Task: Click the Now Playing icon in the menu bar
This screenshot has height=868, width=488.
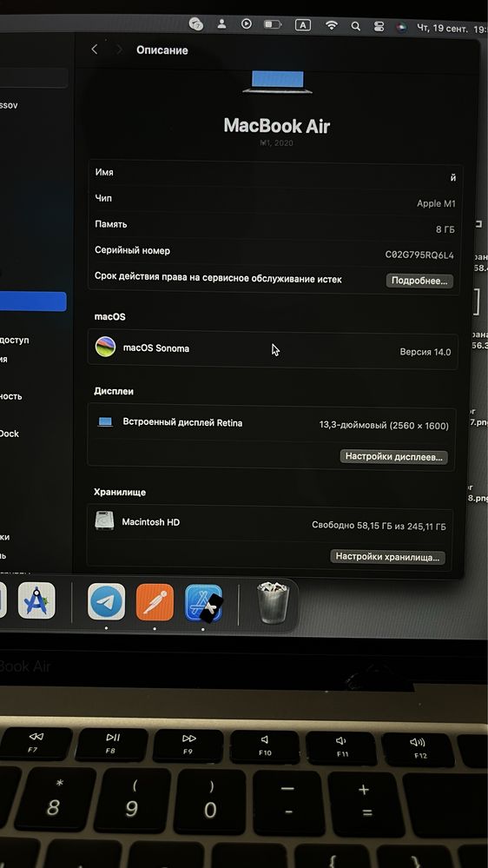Action: tap(247, 23)
